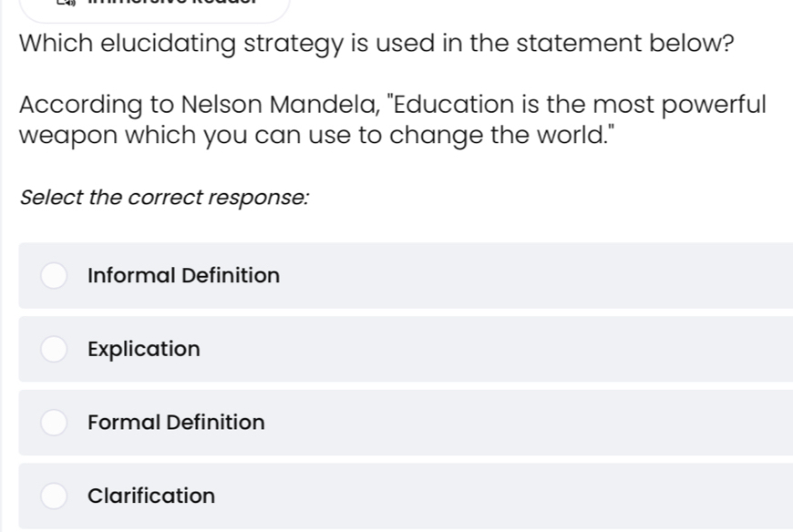The image size is (793, 532).
Task: Click the question text about elucidating strategy
Action: [x=376, y=43]
